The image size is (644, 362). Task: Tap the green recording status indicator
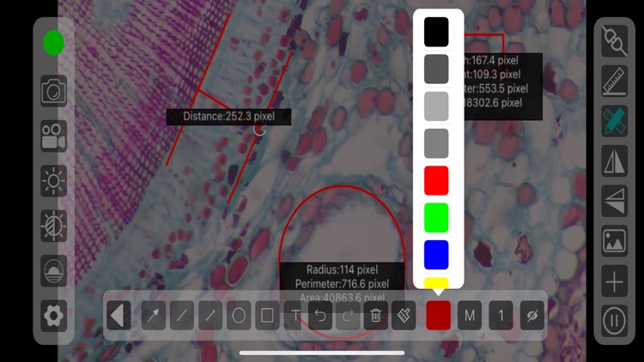click(x=53, y=43)
